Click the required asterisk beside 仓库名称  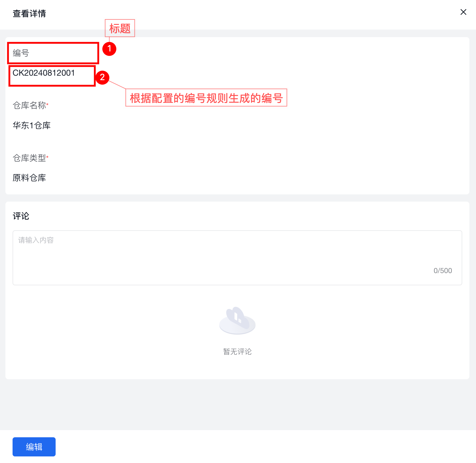pyautogui.click(x=48, y=104)
